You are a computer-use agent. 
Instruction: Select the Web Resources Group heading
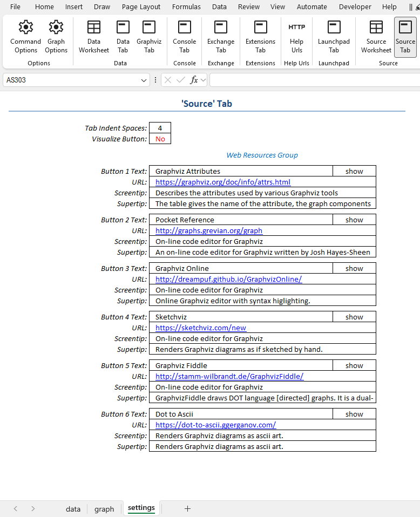pos(262,155)
